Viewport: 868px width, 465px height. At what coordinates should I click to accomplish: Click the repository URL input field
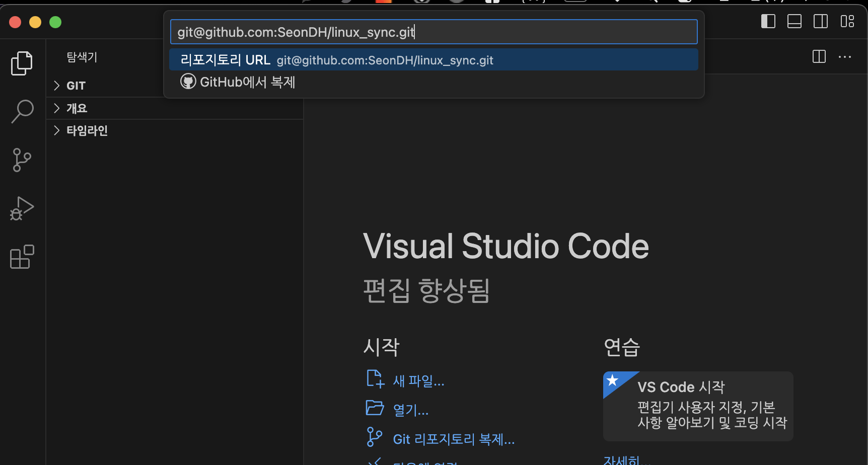pyautogui.click(x=433, y=32)
